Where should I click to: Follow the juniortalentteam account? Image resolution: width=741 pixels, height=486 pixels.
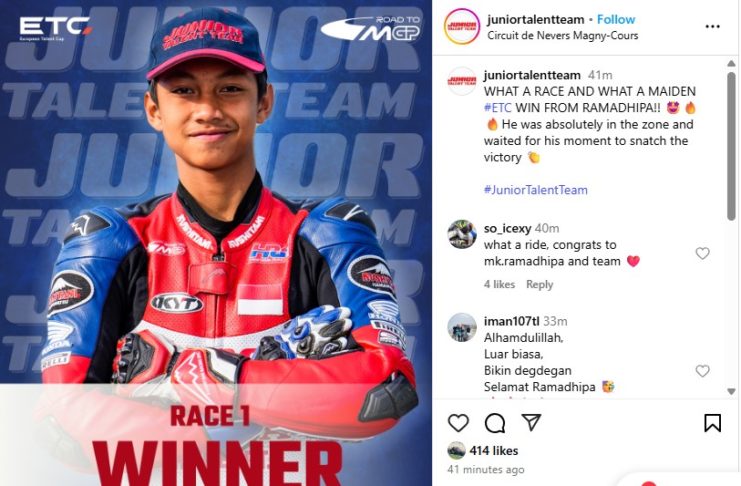[616, 19]
